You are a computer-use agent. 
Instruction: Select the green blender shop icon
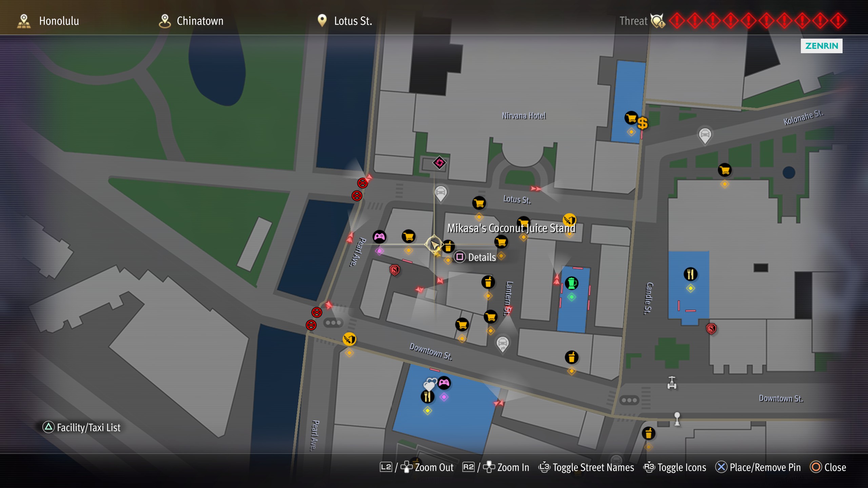[x=572, y=283]
